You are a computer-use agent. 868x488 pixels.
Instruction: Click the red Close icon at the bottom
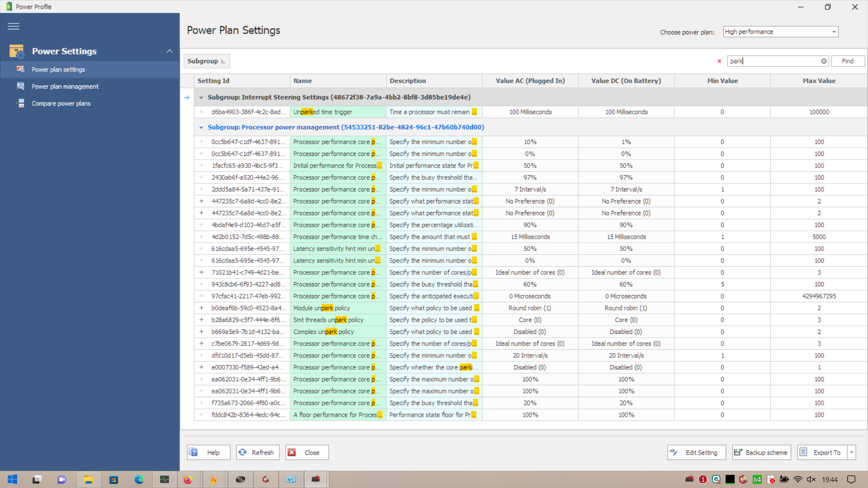click(292, 452)
